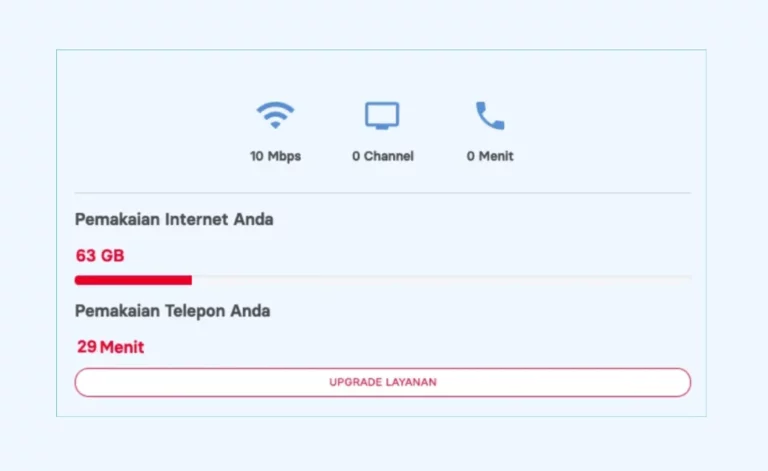Click the word Mbps beneath Wi-Fi icon
This screenshot has height=471, width=768.
coord(284,157)
